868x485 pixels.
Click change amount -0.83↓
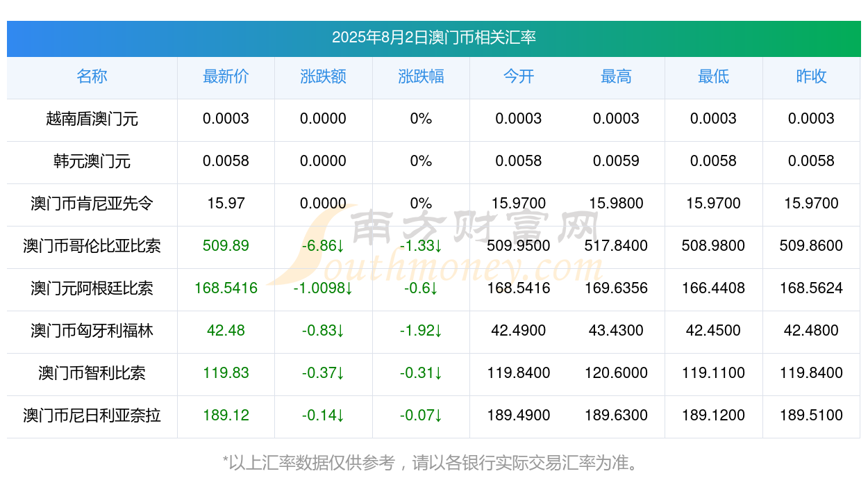pos(324,331)
